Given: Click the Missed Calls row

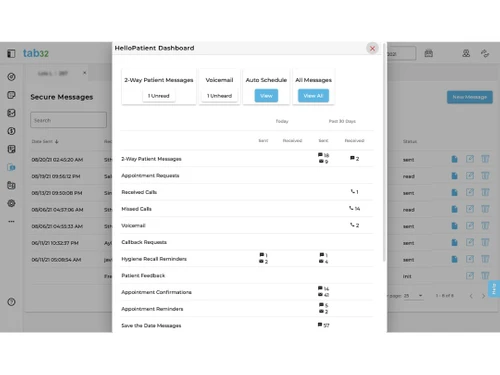Looking at the screenshot, I should (x=247, y=209).
